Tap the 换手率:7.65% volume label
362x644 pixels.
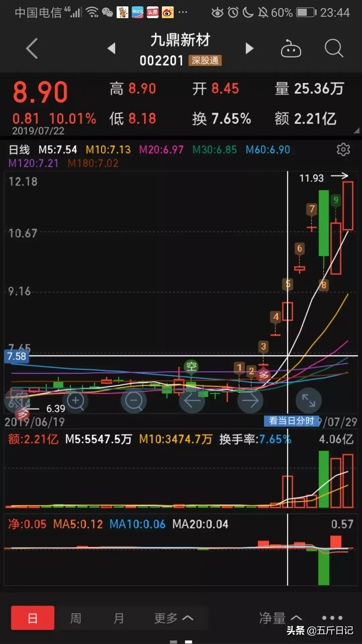[255, 439]
